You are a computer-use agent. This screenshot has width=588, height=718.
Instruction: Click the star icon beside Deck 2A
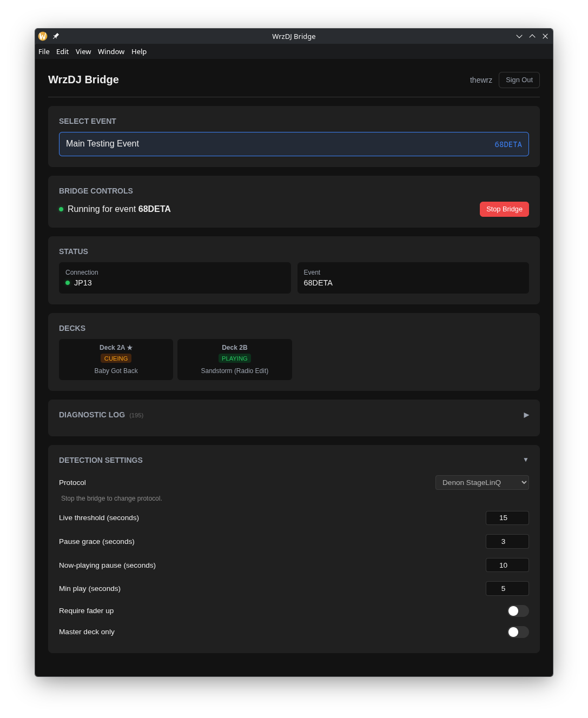[130, 348]
